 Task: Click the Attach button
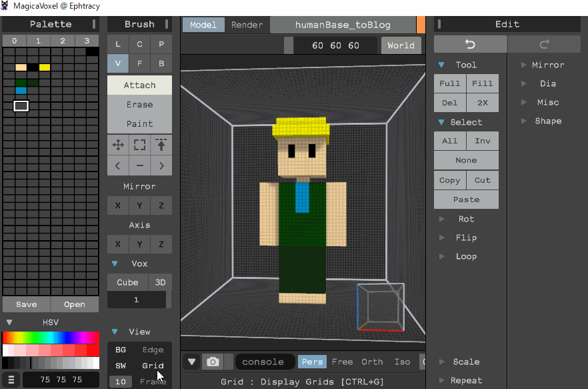tap(139, 85)
